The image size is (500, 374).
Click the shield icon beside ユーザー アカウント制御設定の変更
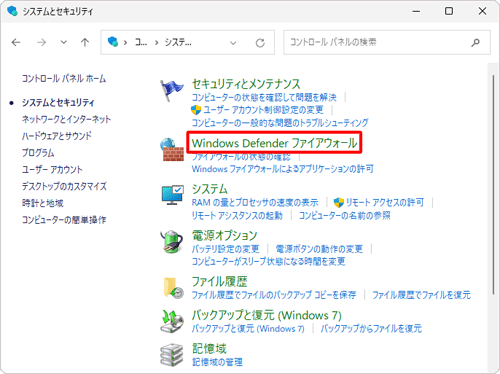196,110
